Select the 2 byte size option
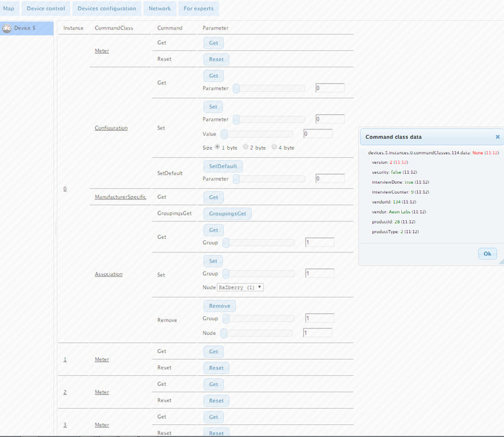The width and height of the screenshot is (504, 437). pyautogui.click(x=246, y=147)
